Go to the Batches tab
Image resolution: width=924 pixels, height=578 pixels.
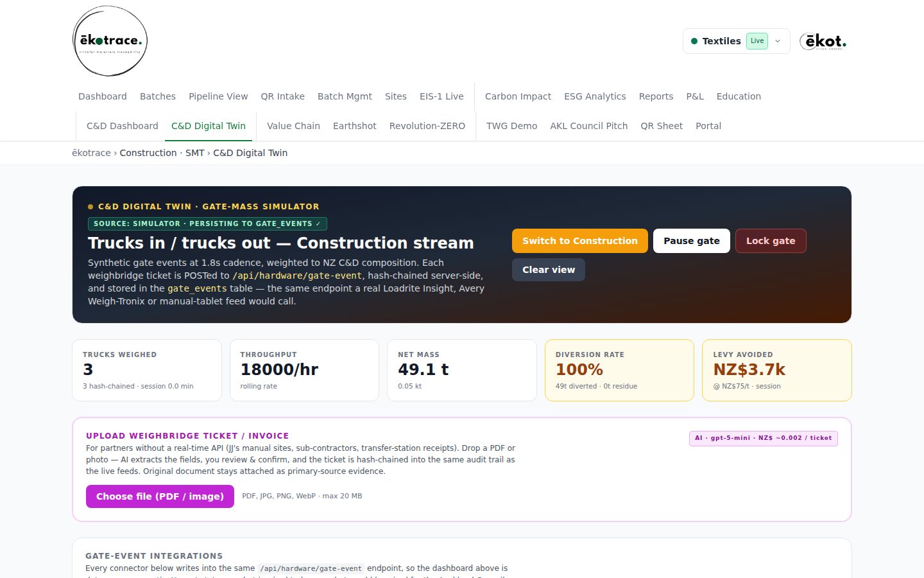tap(158, 96)
